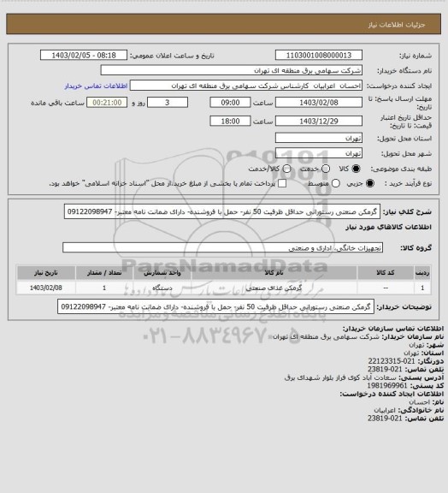Click the تعداد / مقدار column header

[x=104, y=273]
